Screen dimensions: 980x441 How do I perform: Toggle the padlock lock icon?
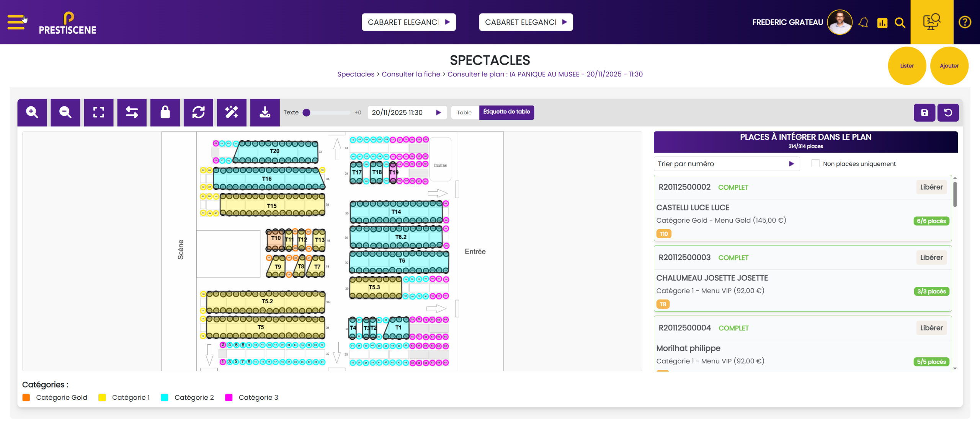coord(165,112)
